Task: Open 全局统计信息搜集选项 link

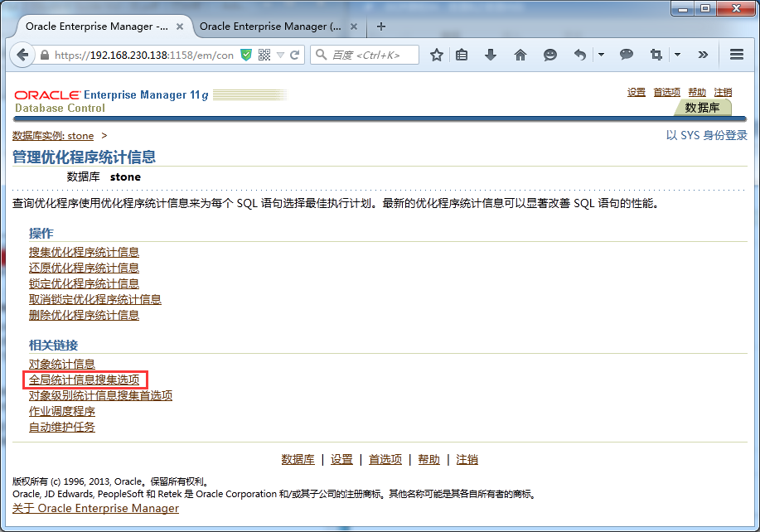Action: tap(84, 380)
